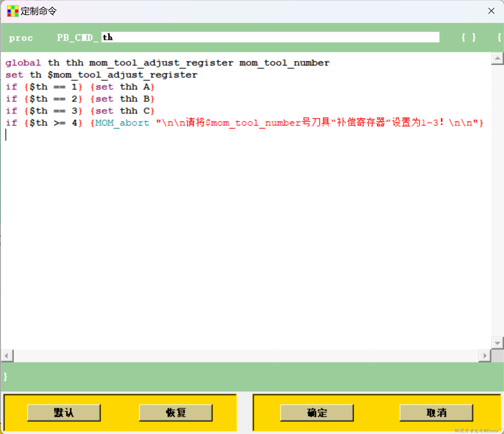This screenshot has width=504, height=434.
Task: Click the line set th $mom_tool_adjust_register
Action: pos(102,75)
